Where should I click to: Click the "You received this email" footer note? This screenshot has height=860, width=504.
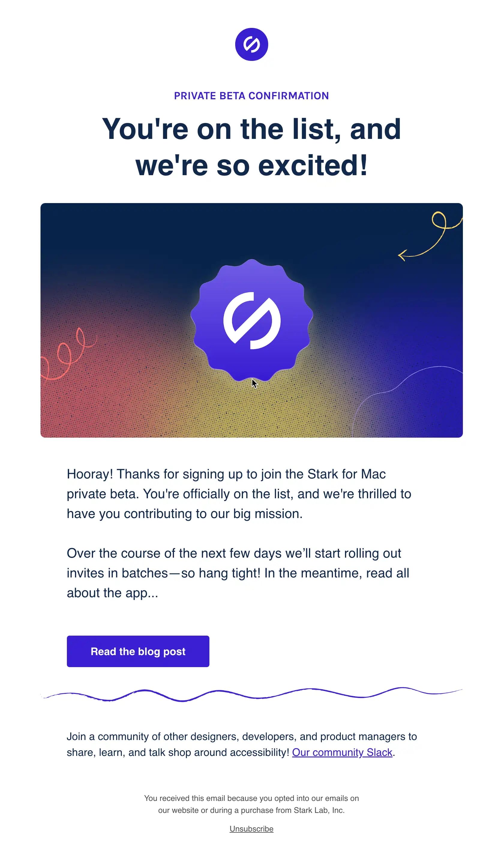pyautogui.click(x=251, y=805)
